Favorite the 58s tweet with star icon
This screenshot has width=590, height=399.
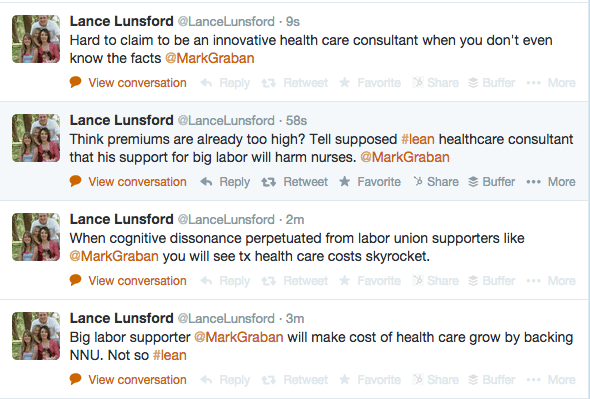[370, 182]
